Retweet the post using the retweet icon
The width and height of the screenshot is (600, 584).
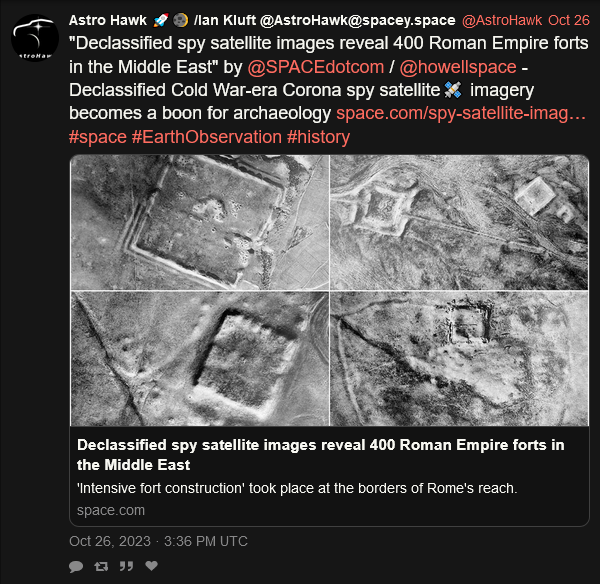point(101,566)
